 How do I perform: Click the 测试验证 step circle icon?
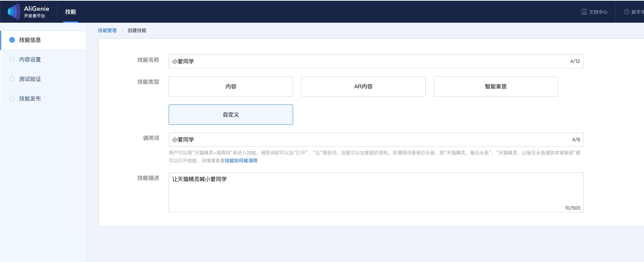[12, 79]
